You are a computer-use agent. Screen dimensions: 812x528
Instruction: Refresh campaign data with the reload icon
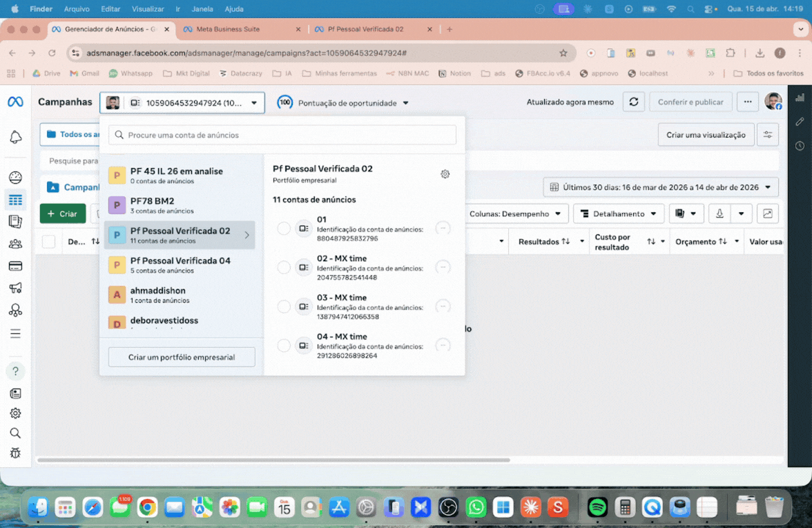tap(633, 102)
